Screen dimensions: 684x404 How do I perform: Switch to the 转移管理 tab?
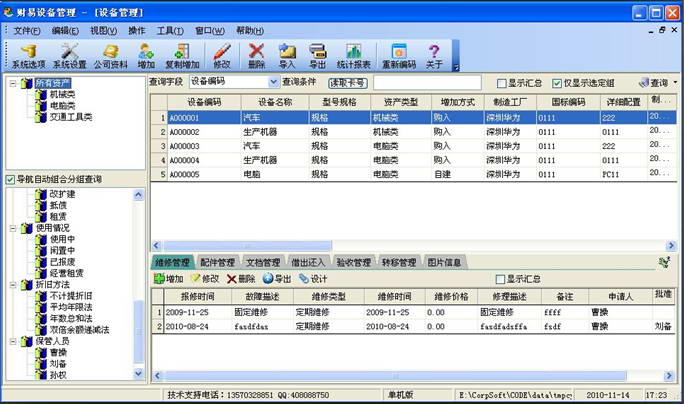tap(399, 262)
